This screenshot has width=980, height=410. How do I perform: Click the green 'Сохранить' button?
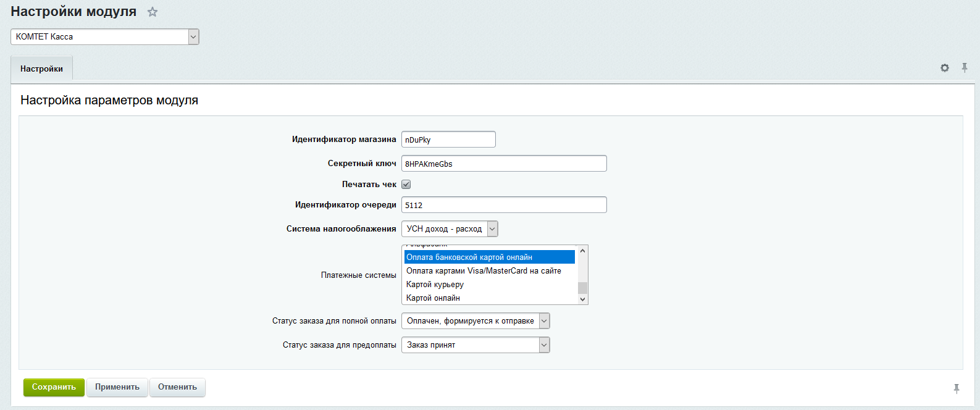(54, 387)
